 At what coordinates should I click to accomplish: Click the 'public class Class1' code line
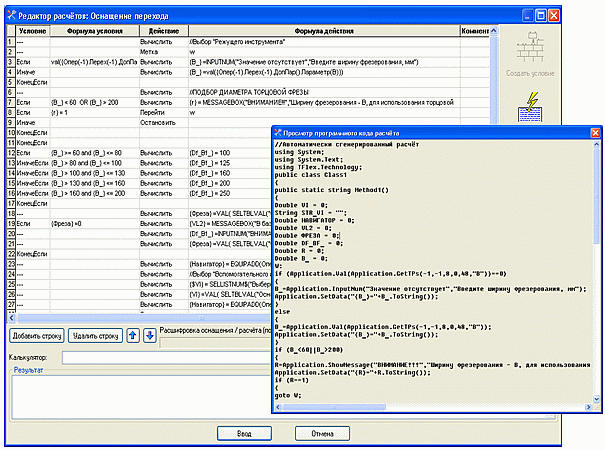311,175
